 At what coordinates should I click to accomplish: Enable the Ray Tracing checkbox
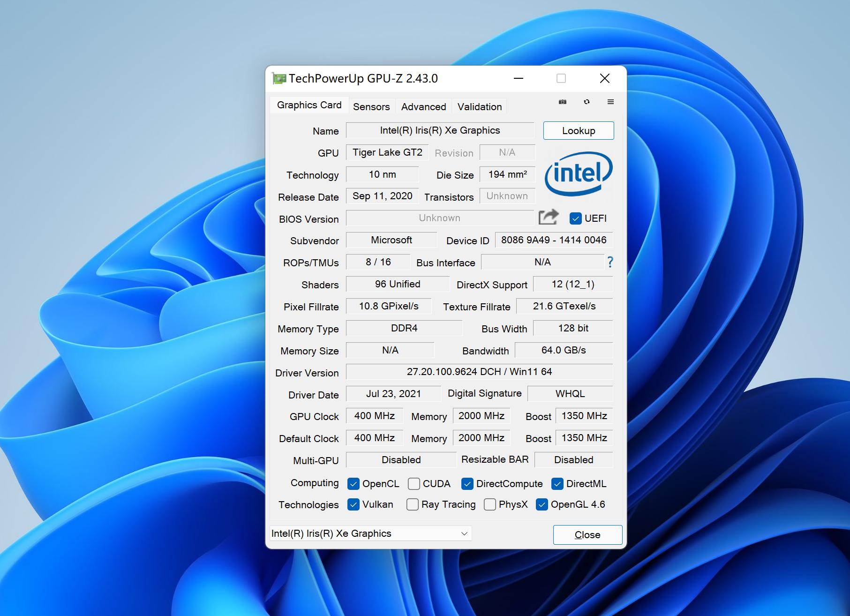click(413, 504)
